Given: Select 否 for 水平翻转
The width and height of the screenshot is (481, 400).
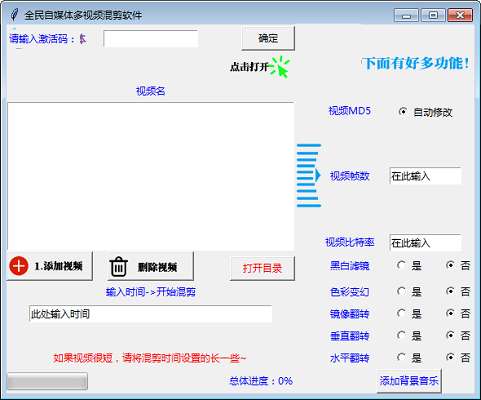Looking at the screenshot, I should [450, 358].
